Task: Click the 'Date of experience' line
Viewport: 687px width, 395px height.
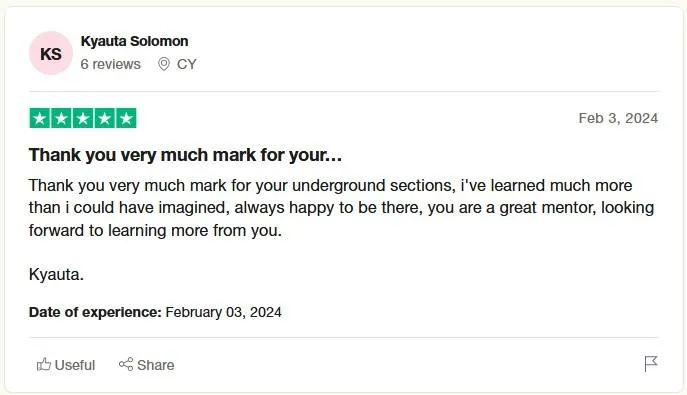Action: pos(155,312)
